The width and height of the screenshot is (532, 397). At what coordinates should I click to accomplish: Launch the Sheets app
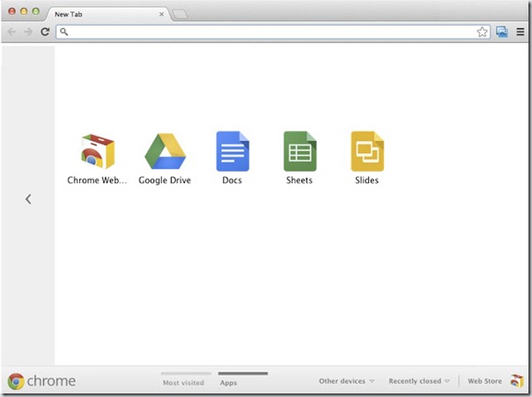tap(300, 151)
